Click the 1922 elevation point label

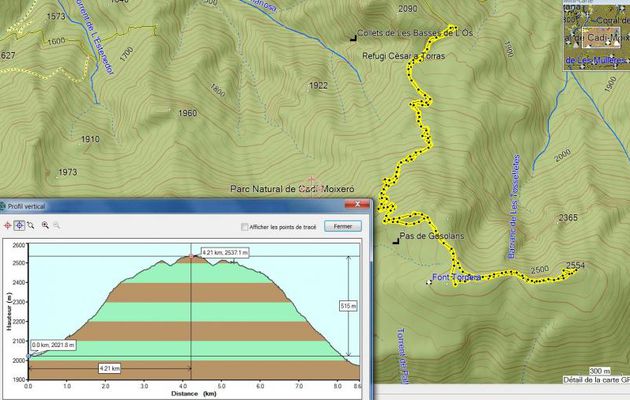pos(318,86)
